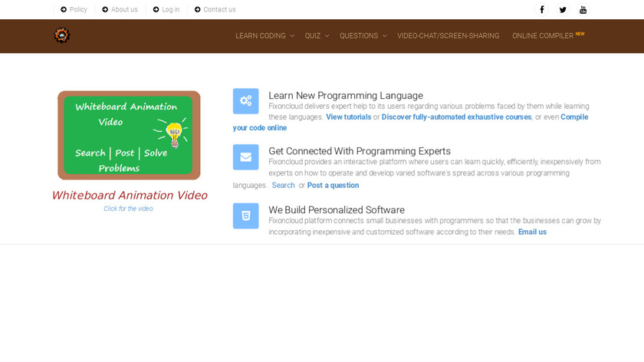This screenshot has width=644, height=362.
Task: Open the YouTube social icon
Action: pyautogui.click(x=583, y=9)
